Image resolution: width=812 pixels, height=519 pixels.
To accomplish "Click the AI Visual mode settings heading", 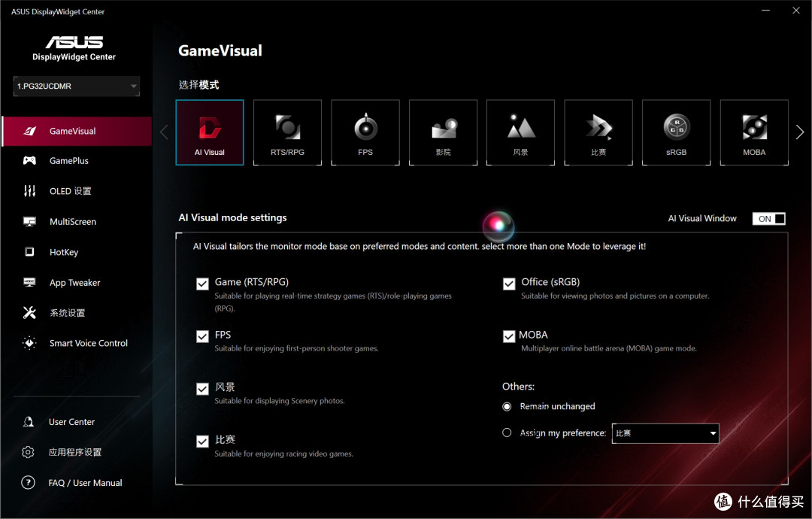I will [232, 217].
